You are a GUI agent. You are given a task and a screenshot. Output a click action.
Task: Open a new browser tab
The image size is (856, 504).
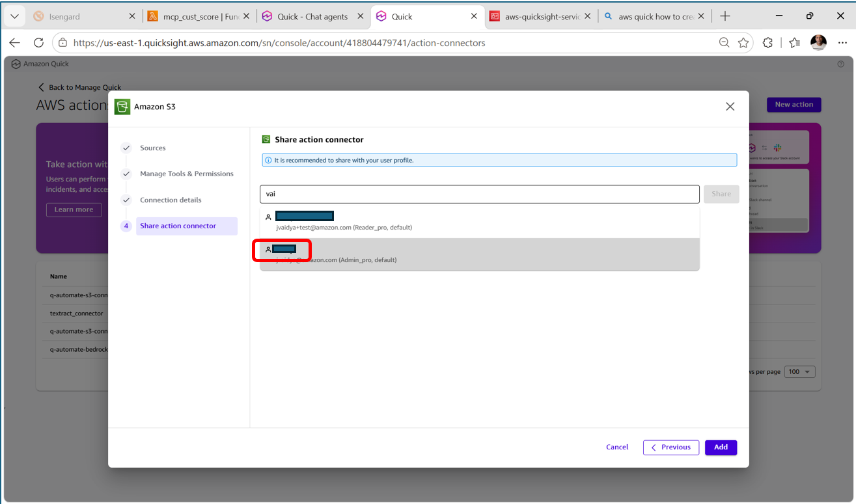(725, 16)
